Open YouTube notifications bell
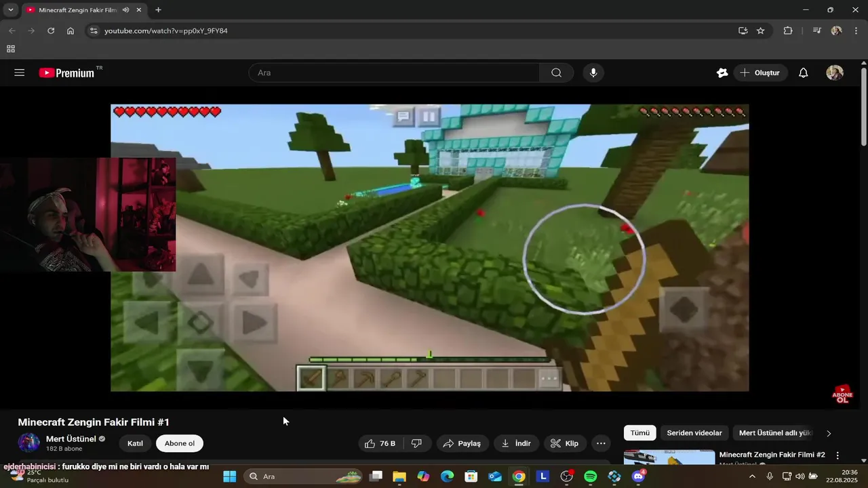Screen dimensions: 868x488 (804, 73)
